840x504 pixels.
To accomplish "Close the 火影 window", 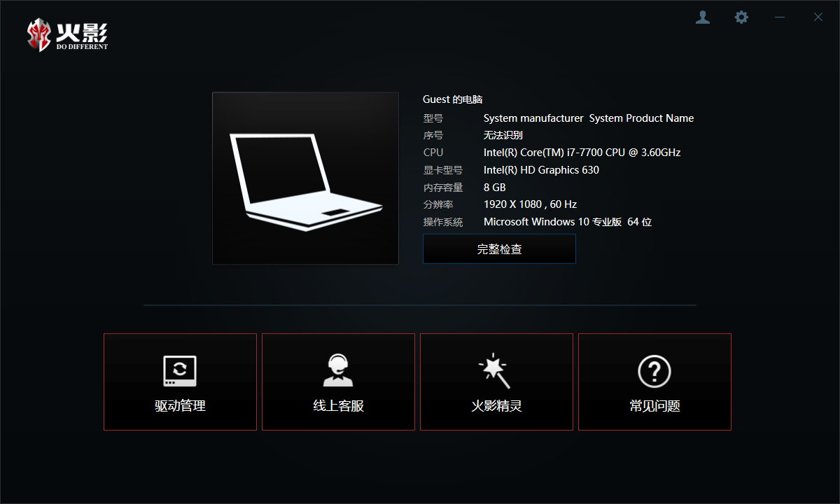I will [818, 17].
